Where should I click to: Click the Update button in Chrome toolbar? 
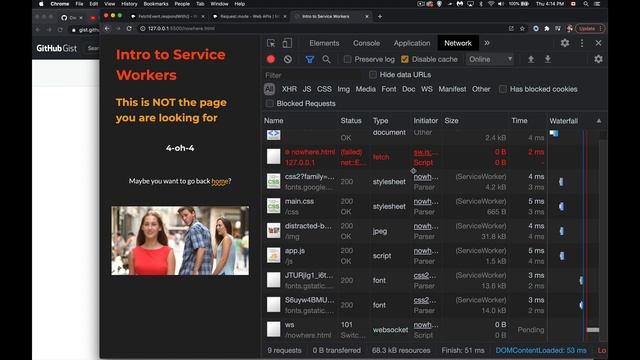pyautogui.click(x=590, y=29)
